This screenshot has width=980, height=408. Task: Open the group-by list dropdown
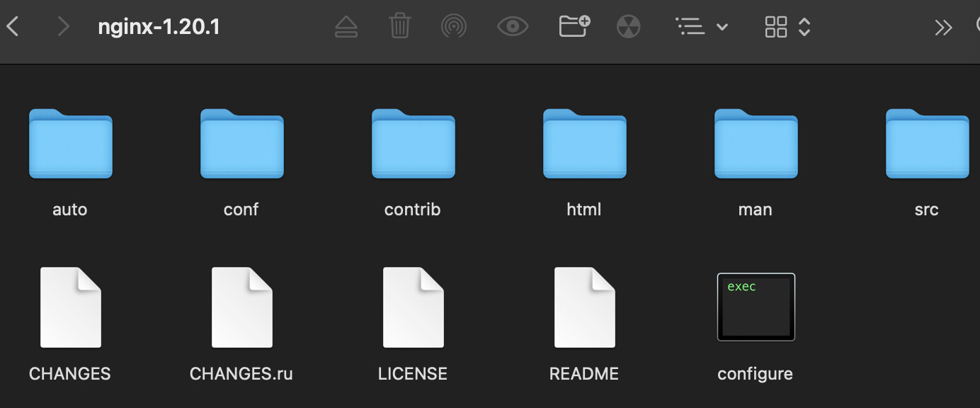(702, 27)
